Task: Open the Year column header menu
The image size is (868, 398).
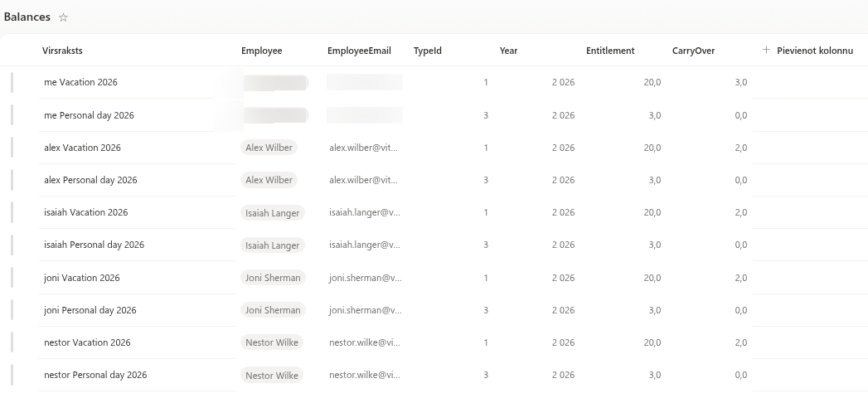Action: click(508, 51)
